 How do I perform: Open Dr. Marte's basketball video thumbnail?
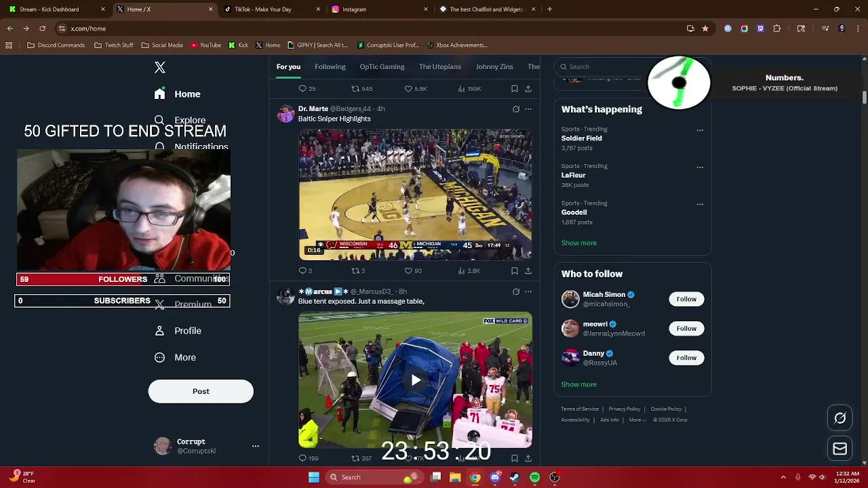click(415, 195)
